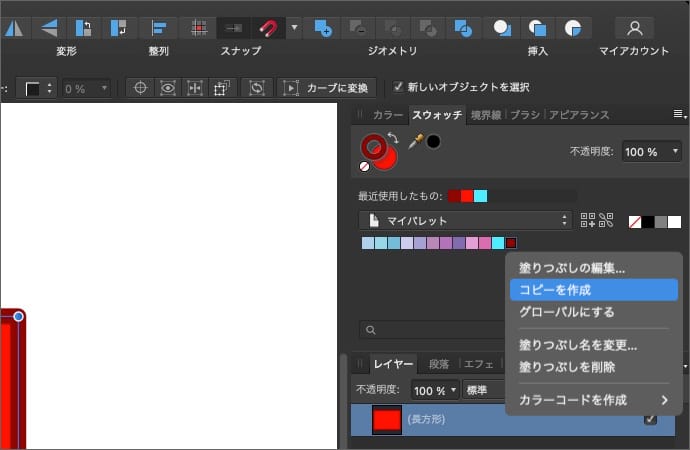The width and height of the screenshot is (690, 450).
Task: Open the マイアカウント account icon
Action: [634, 28]
